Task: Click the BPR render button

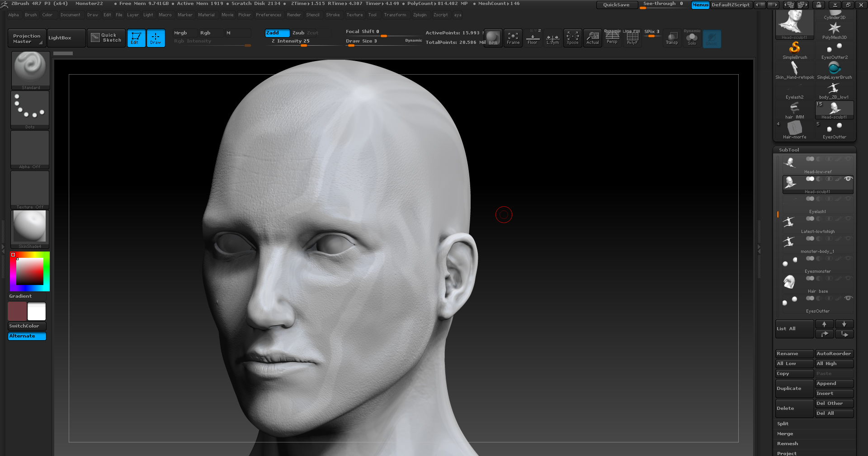Action: tap(493, 38)
